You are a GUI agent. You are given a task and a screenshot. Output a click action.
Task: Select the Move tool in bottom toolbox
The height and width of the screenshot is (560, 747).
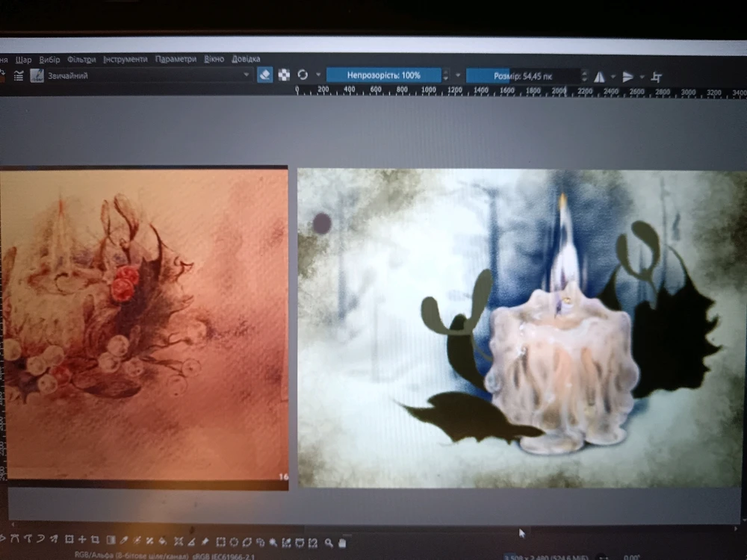(x=82, y=541)
